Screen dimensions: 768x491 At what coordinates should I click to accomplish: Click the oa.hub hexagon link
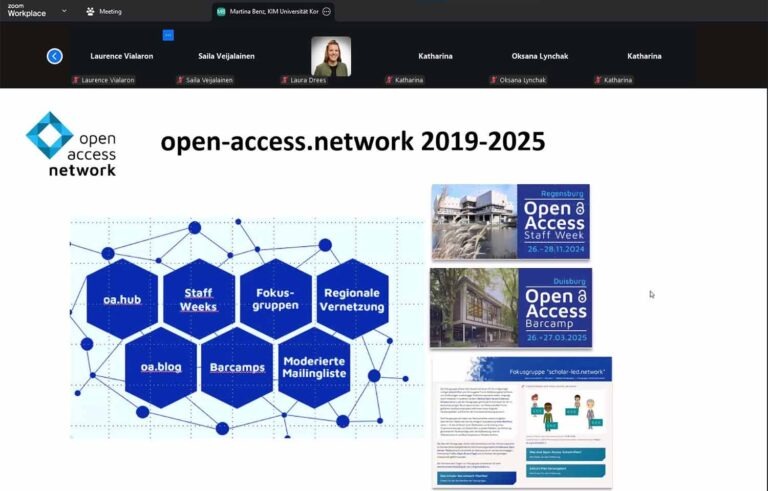coord(122,299)
